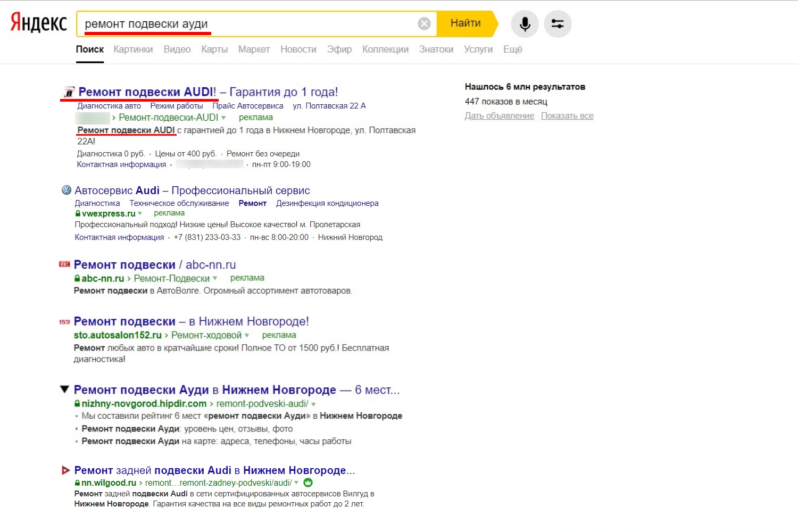Screen dimensions: 798x532
Task: Open the Карты tab
Action: (x=214, y=49)
